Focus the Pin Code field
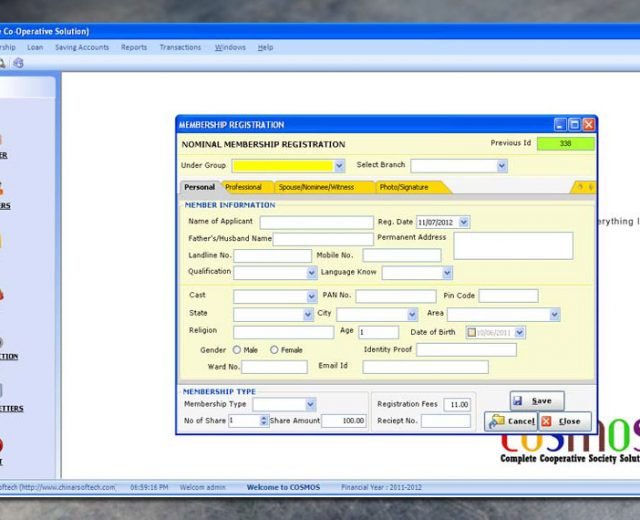Image resolution: width=640 pixels, height=520 pixels. [508, 296]
